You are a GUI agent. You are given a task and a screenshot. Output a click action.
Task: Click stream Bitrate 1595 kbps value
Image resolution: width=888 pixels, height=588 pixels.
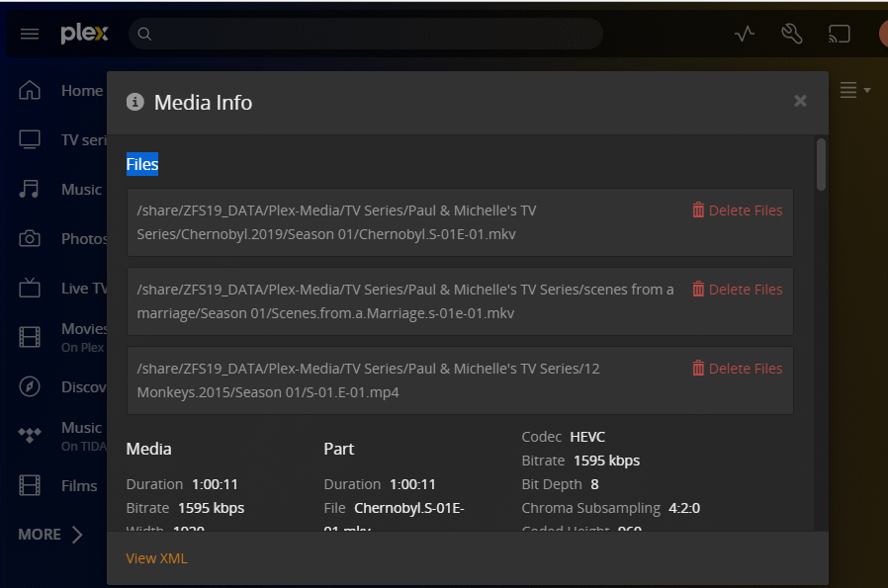point(606,461)
